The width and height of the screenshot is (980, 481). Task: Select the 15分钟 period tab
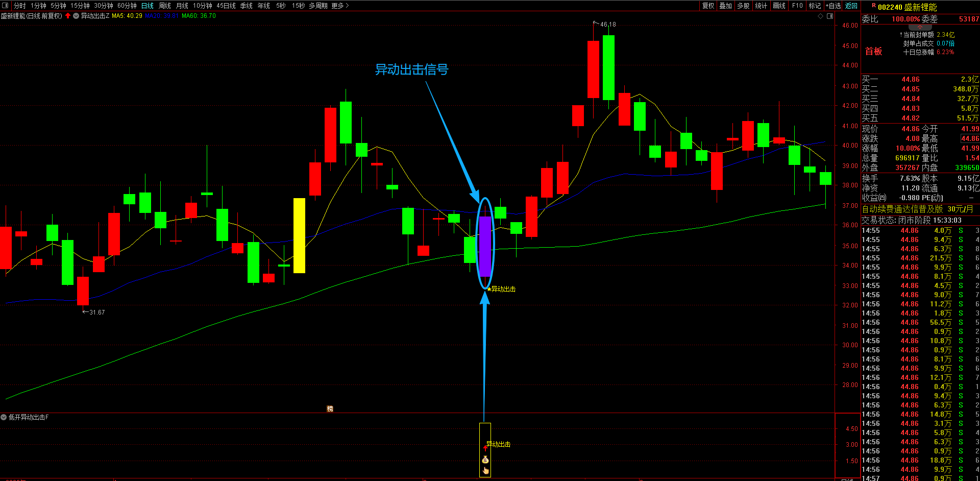(80, 6)
